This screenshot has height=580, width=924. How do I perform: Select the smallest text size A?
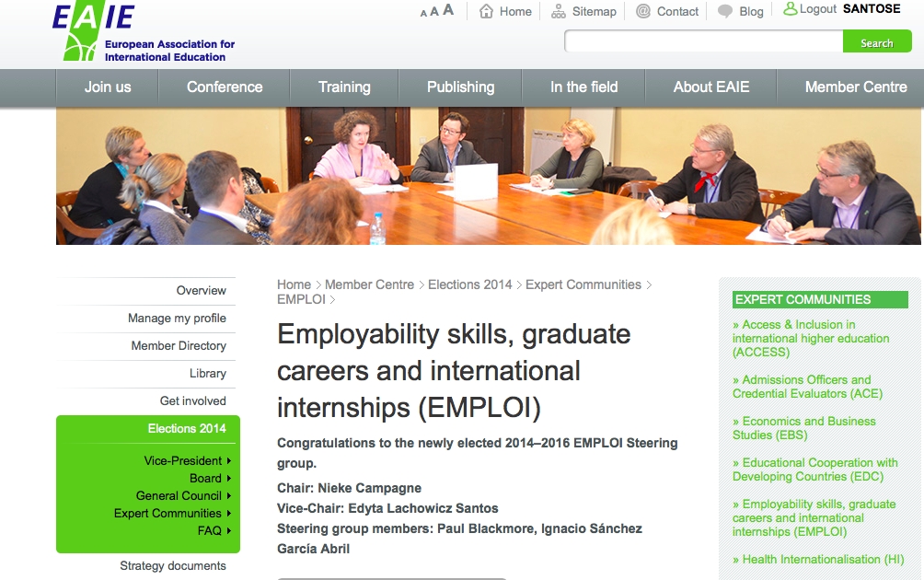423,13
